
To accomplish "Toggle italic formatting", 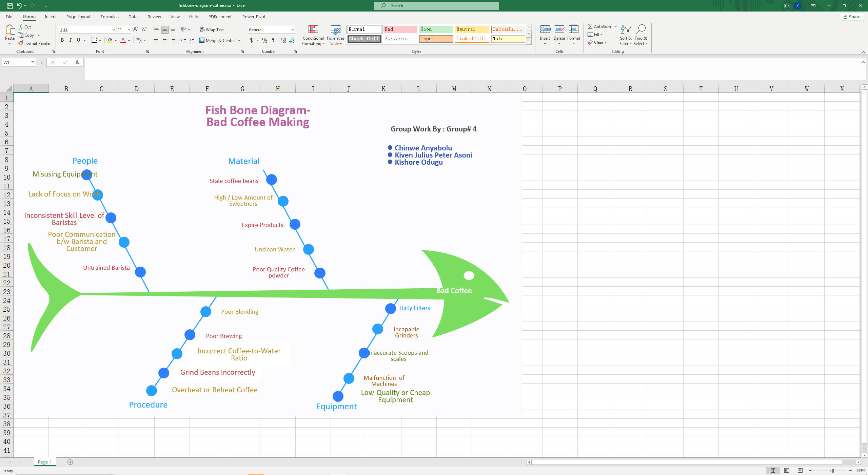I will tap(71, 40).
